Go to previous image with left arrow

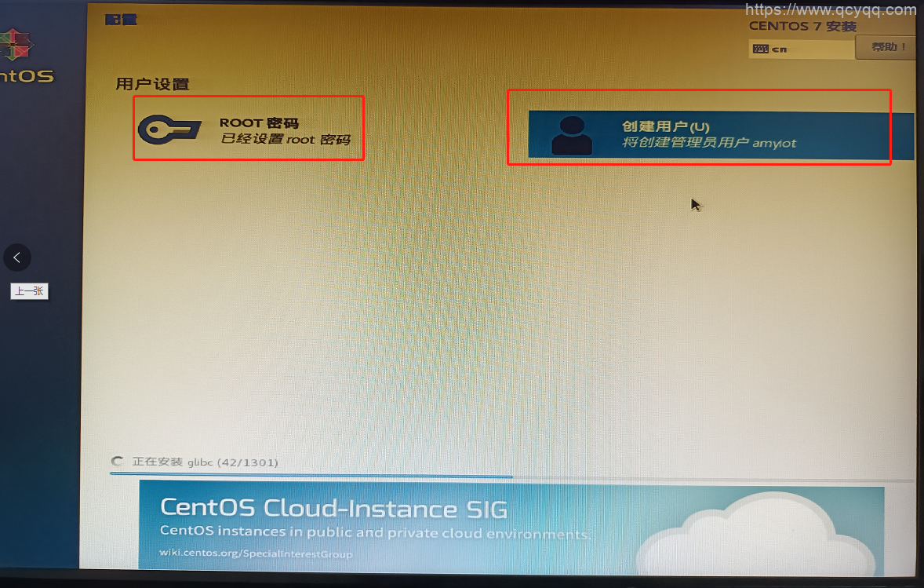[x=17, y=257]
